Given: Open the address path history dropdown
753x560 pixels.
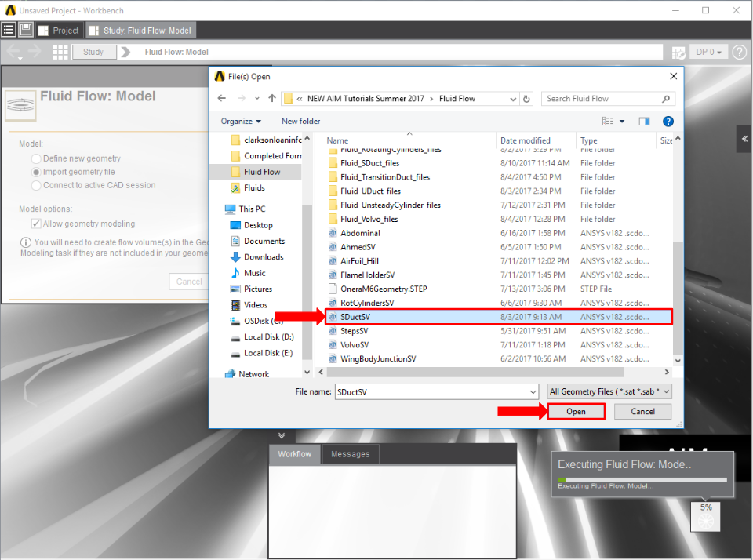Looking at the screenshot, I should [x=513, y=99].
